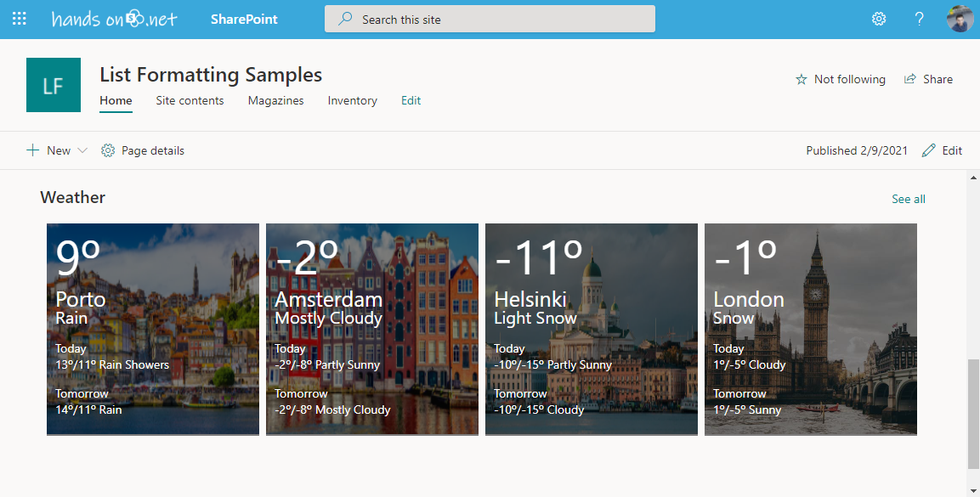Click the vertical page scrollbar thumb
The image size is (980, 497).
[x=973, y=412]
